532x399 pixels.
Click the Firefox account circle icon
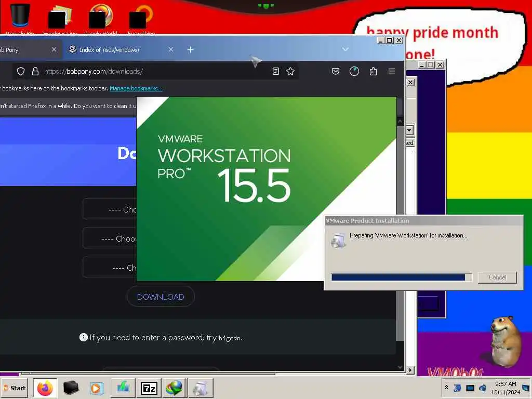click(x=354, y=71)
